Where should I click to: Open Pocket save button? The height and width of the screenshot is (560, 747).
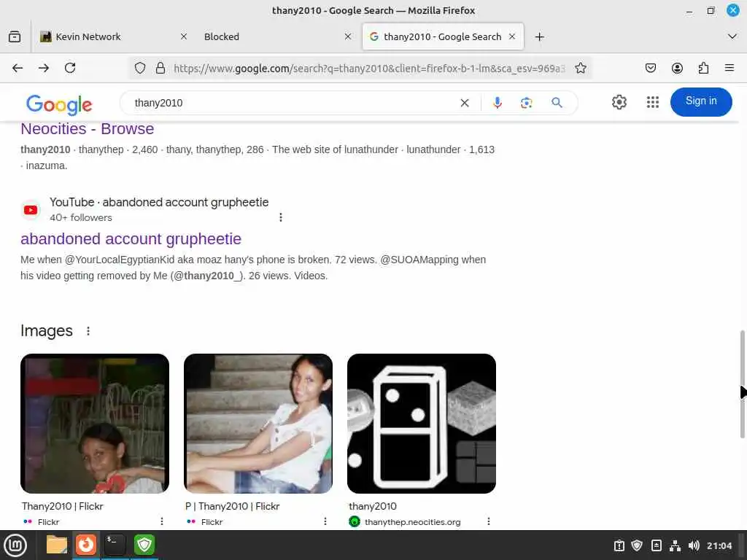650,68
